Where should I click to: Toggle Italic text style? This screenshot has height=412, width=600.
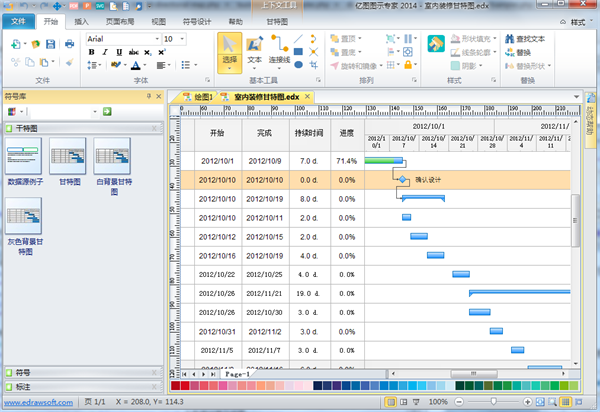[104, 52]
